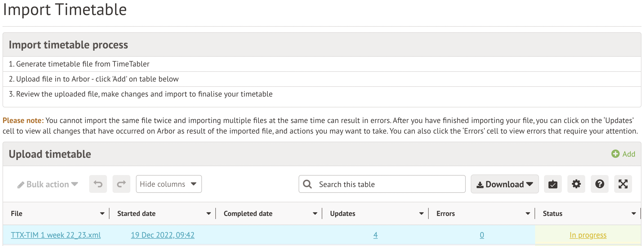Open File column sort arrow
Image resolution: width=644 pixels, height=246 pixels.
click(x=102, y=213)
